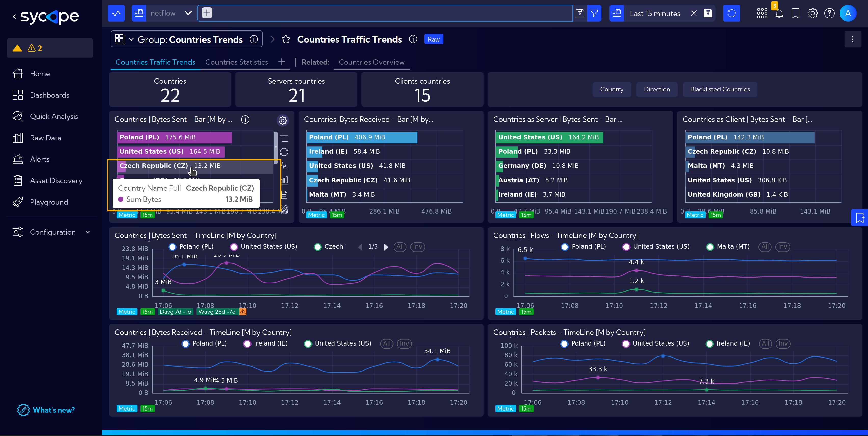Click the Direction filter button
This screenshot has width=868, height=436.
(x=657, y=89)
